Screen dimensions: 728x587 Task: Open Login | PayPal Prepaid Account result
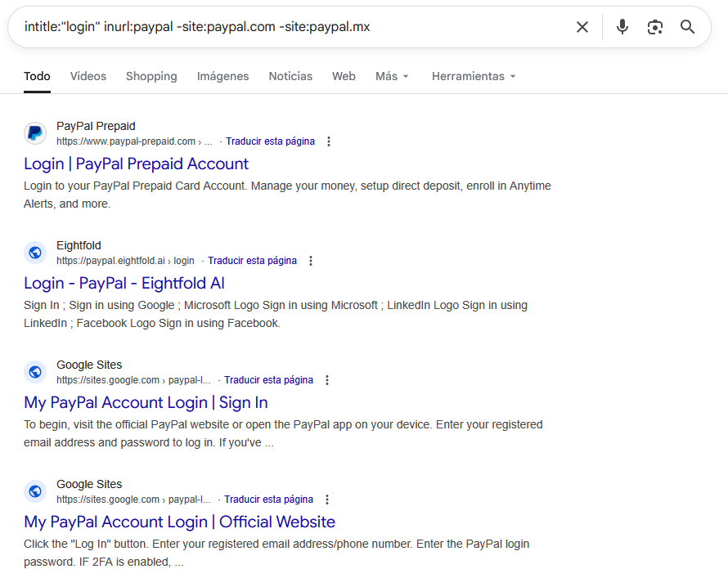(136, 164)
